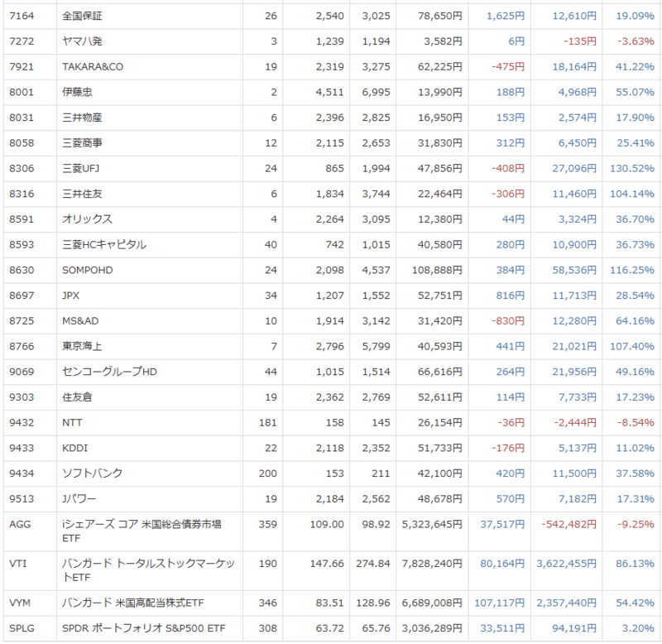This screenshot has height=644, width=662.
Task: Click the 全国保証 stock name
Action: point(82,16)
